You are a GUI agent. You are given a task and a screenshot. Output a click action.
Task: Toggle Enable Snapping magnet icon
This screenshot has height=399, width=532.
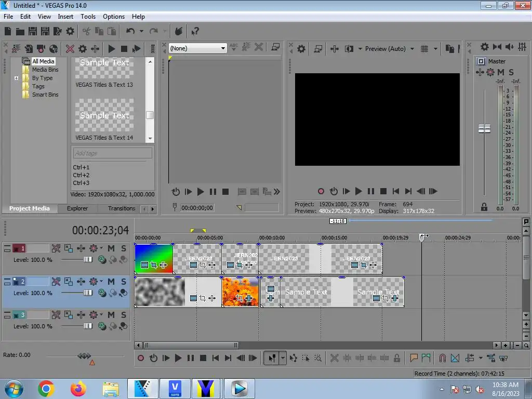tap(443, 358)
